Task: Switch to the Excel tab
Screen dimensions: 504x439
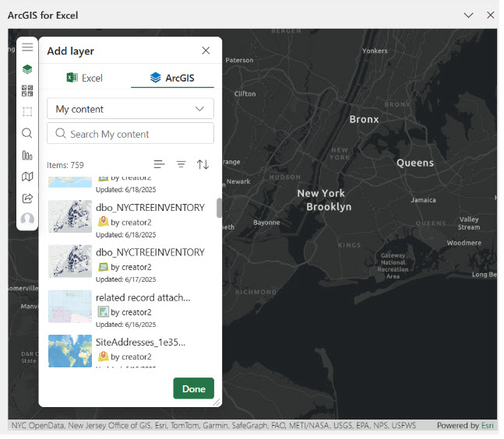Action: coord(85,78)
